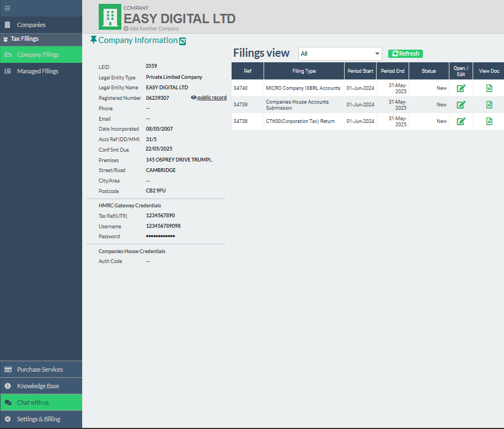Click ref number 34738

tap(240, 121)
